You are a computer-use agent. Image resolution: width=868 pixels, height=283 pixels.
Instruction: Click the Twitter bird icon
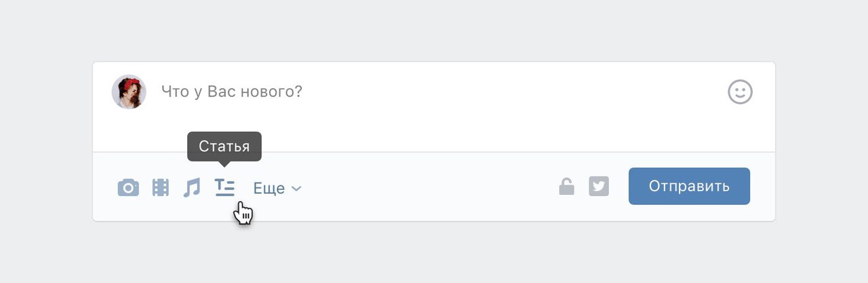[x=599, y=186]
